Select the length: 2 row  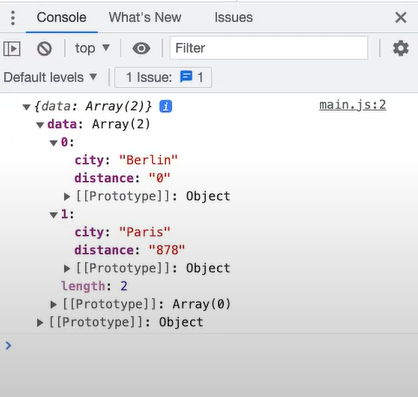94,286
